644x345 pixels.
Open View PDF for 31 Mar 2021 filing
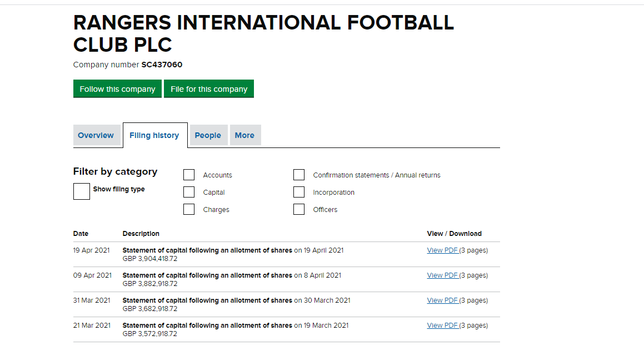442,300
